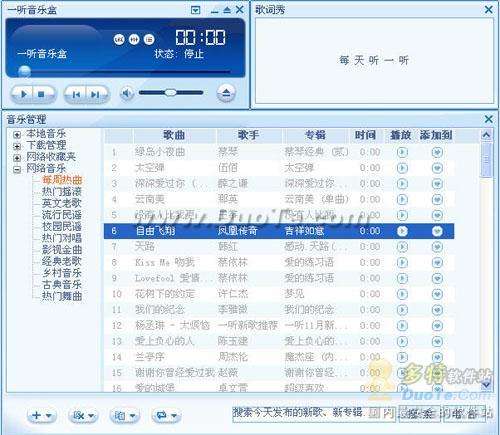
Task: Open the 热门摇滚 category
Action: click(62, 192)
